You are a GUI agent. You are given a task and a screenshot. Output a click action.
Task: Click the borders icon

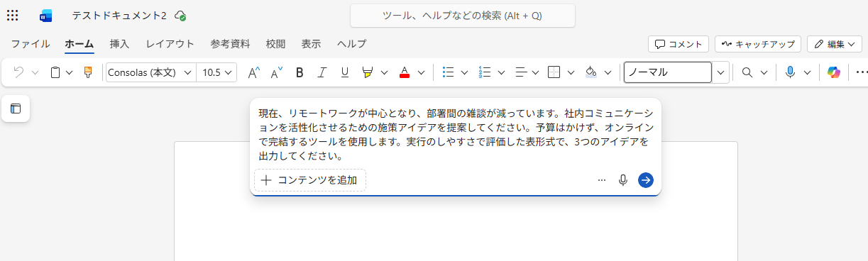[554, 72]
